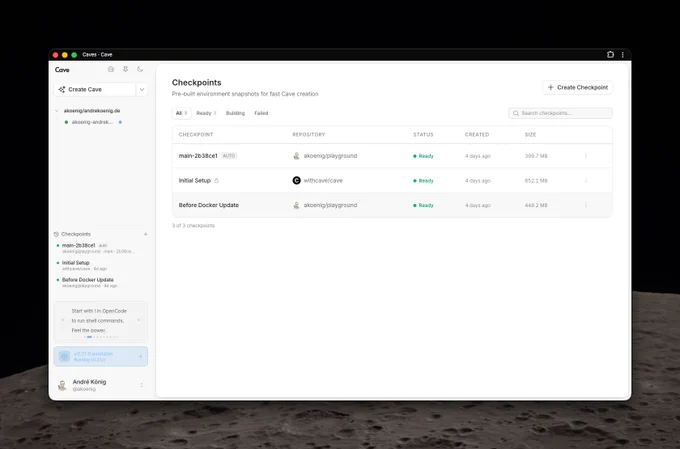The height and width of the screenshot is (449, 680).
Task: Click the plus icon on the Create Checkpoint button
Action: 550,88
